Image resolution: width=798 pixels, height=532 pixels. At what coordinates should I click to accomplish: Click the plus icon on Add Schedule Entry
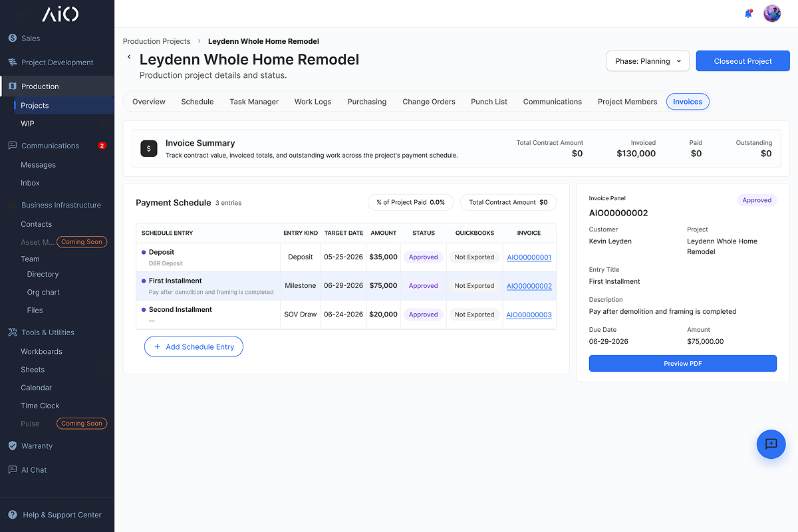coord(157,346)
